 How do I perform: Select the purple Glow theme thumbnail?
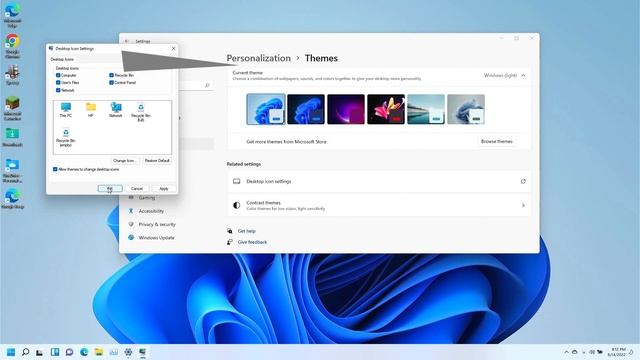point(346,109)
